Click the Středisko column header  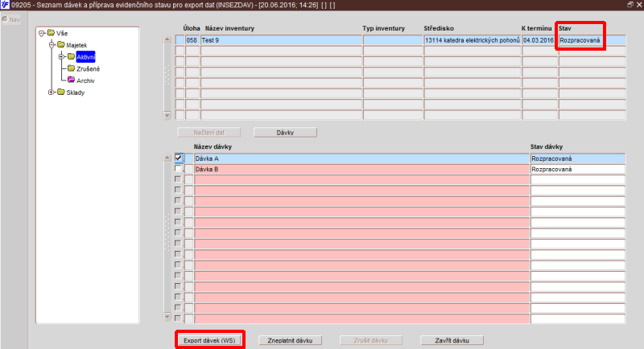(439, 28)
